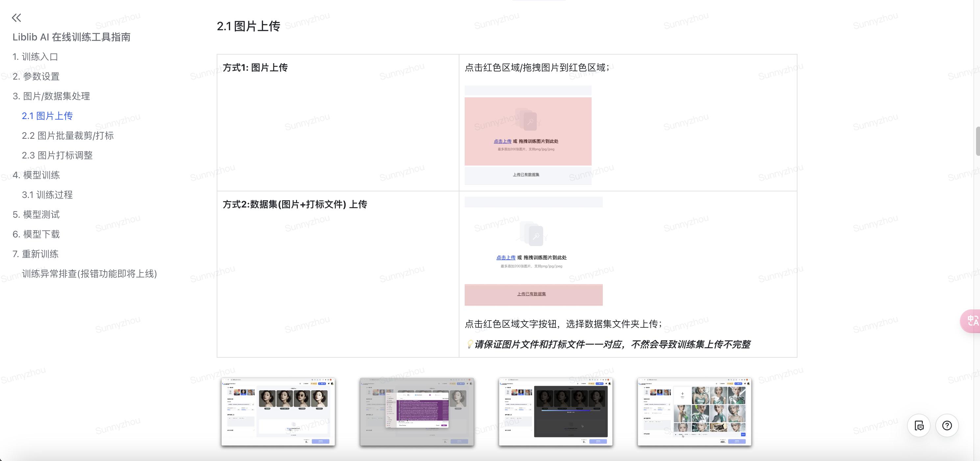Collapse the sidebar with double-chevron icon
The width and height of the screenshot is (980, 461).
tap(16, 17)
